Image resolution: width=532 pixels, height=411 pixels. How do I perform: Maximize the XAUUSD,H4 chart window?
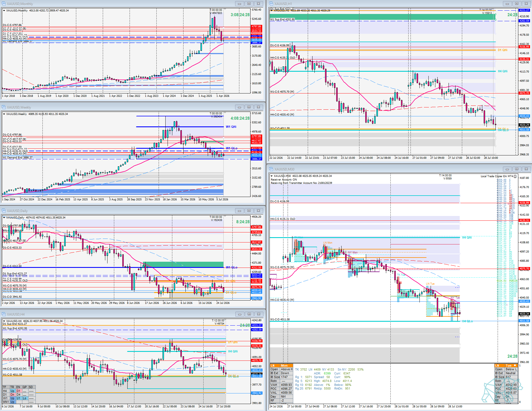coord(249,314)
